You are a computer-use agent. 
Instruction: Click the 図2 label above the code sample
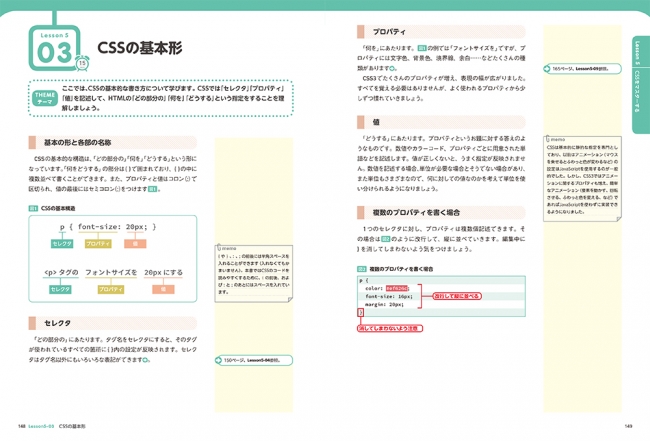coord(362,269)
